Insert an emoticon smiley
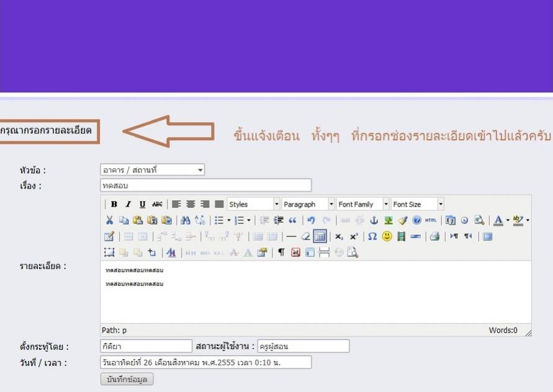The height and width of the screenshot is (392, 553). 387,236
